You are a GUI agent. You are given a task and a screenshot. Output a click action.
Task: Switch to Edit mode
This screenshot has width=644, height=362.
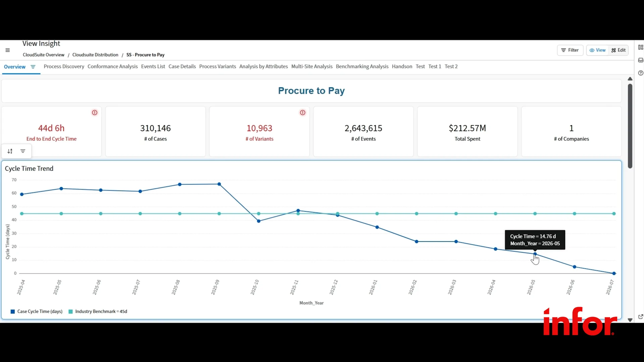(x=618, y=50)
